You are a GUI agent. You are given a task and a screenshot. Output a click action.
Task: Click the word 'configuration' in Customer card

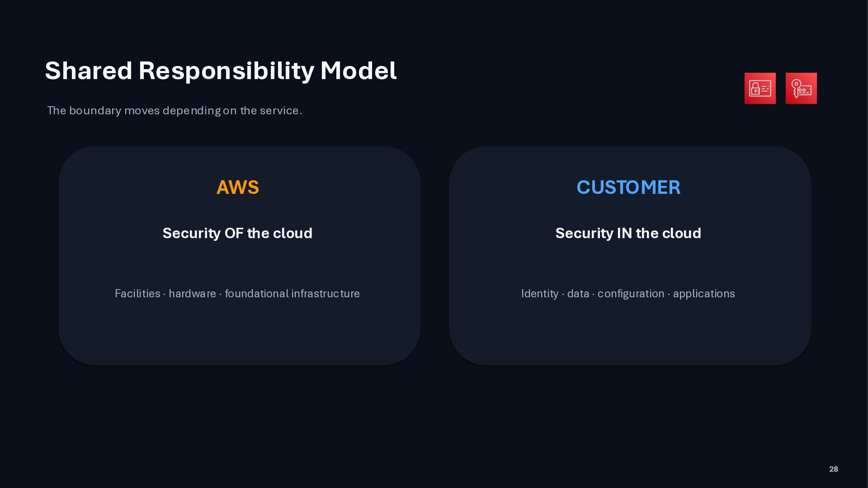[x=631, y=294]
